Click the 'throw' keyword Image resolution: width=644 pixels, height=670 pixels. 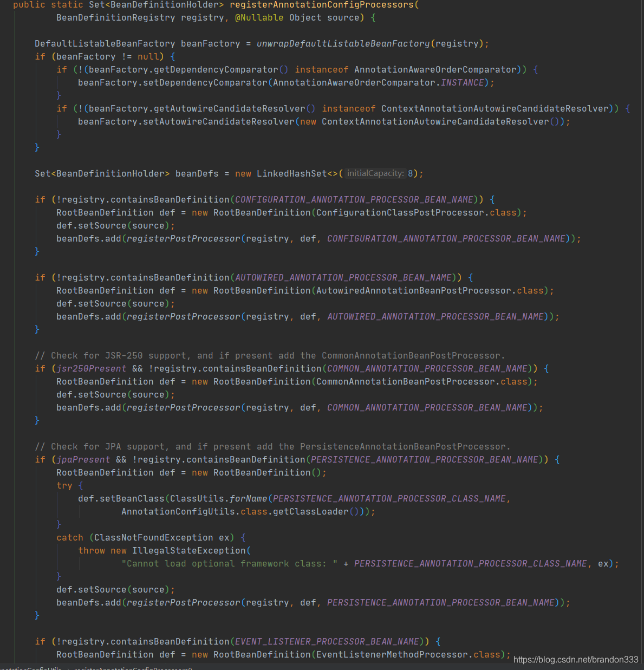coord(92,551)
